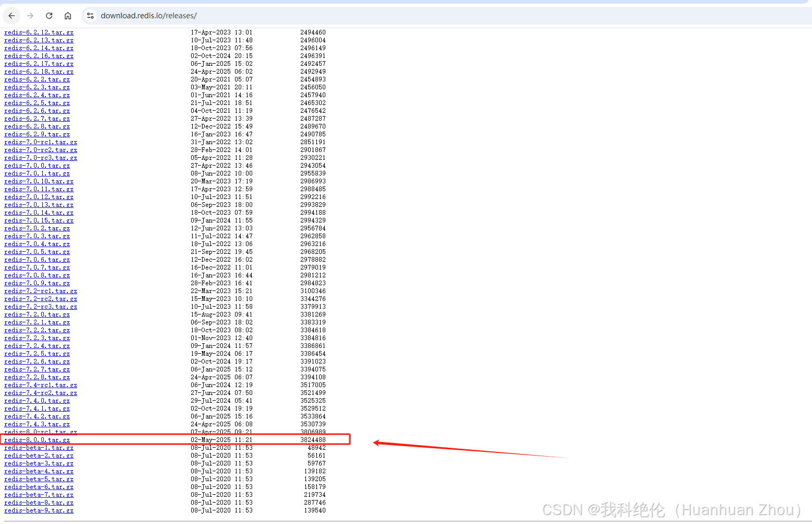Image resolution: width=812 pixels, height=524 pixels.
Task: Click redis-7.4.2.tar.gz link
Action: (37, 416)
